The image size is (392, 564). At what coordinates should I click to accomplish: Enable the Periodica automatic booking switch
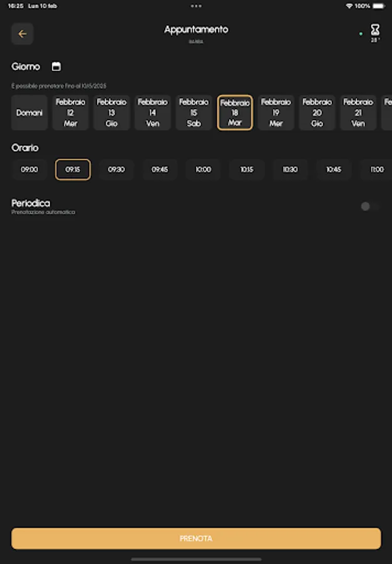pos(368,206)
